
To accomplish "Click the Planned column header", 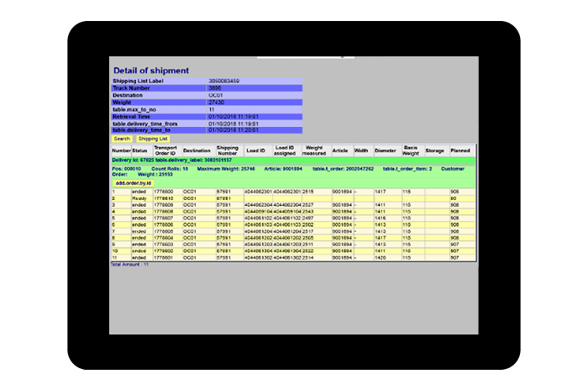I will pos(460,151).
